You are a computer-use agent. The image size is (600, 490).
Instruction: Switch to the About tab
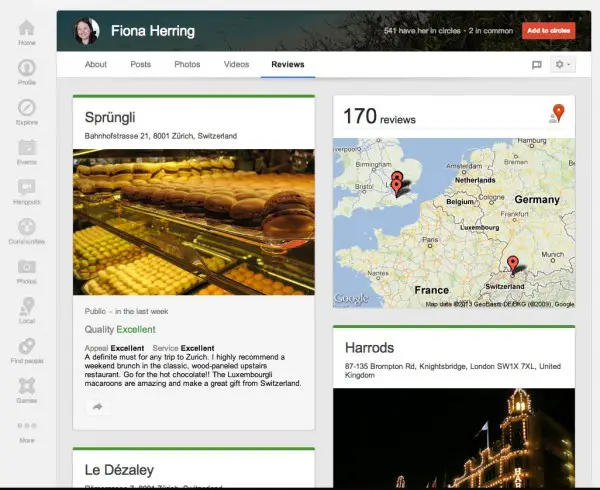pos(96,64)
